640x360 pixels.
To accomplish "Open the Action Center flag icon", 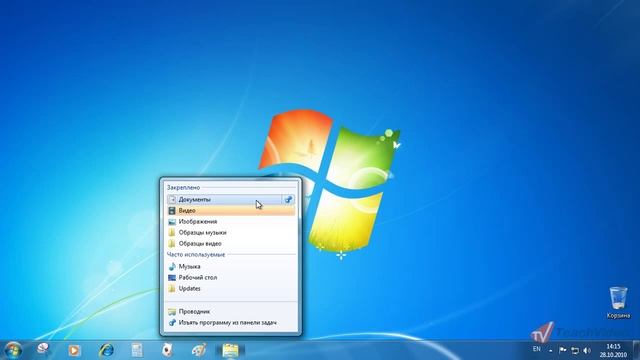I will click(x=562, y=350).
